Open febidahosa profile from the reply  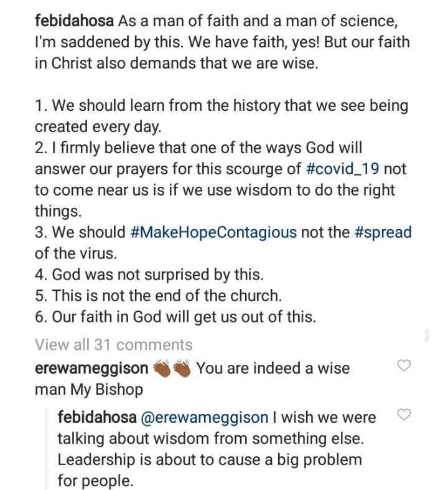pos(97,418)
